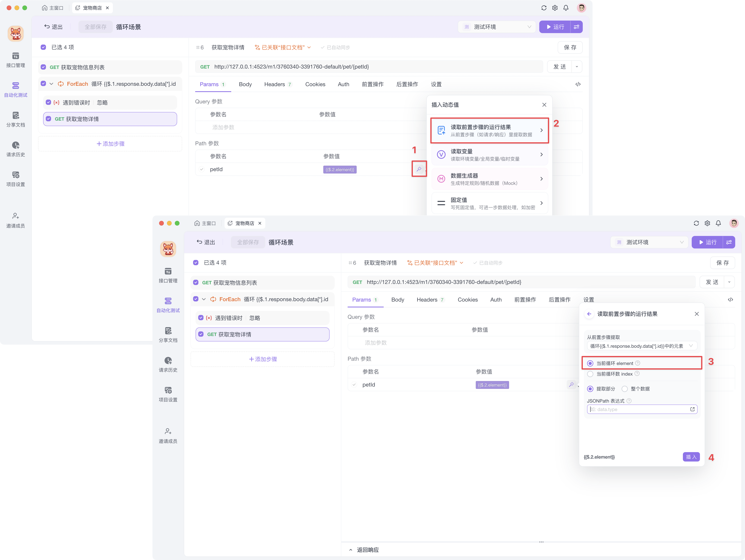Switch to 后置操作 tab in front window
The height and width of the screenshot is (560, 745).
coord(559,300)
